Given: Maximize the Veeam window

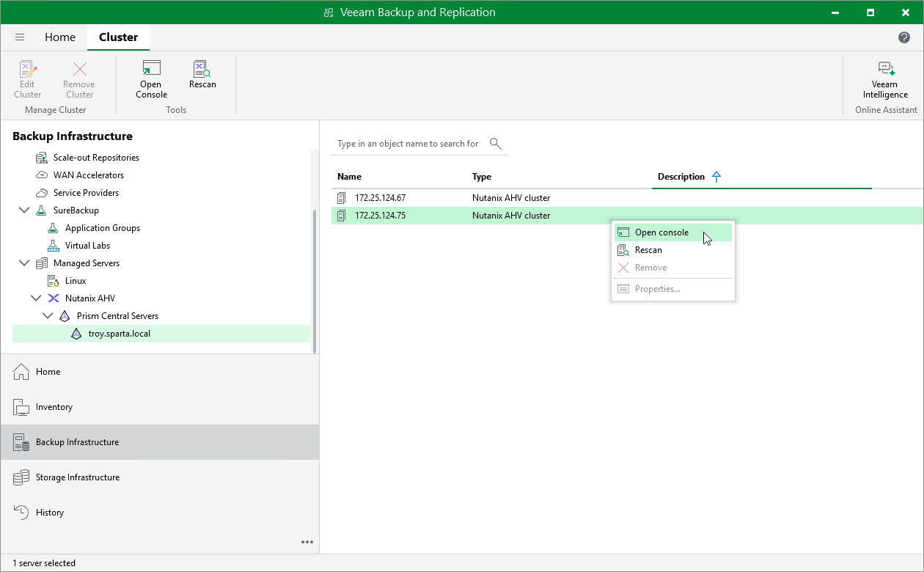Looking at the screenshot, I should pyautogui.click(x=870, y=12).
